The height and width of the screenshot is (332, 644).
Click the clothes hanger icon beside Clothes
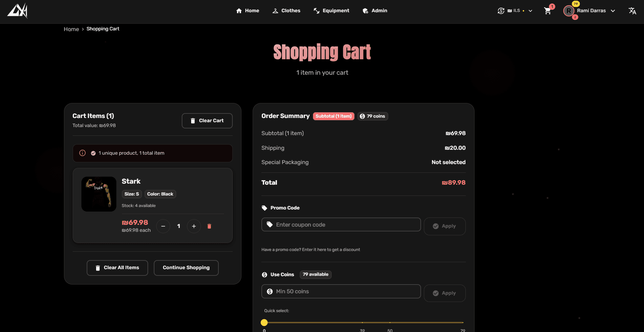pyautogui.click(x=275, y=10)
